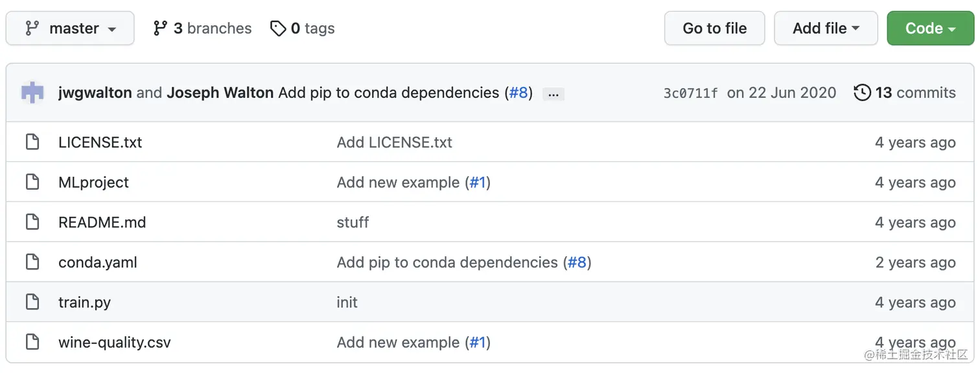Click the file icon beside conda.yaml
Screen dimensions: 980x373
pos(32,262)
